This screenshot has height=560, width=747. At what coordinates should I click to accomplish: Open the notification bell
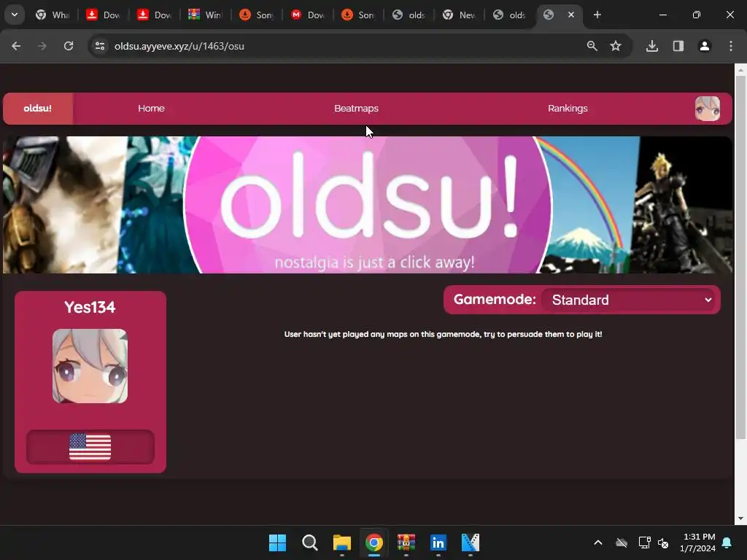coord(727,542)
